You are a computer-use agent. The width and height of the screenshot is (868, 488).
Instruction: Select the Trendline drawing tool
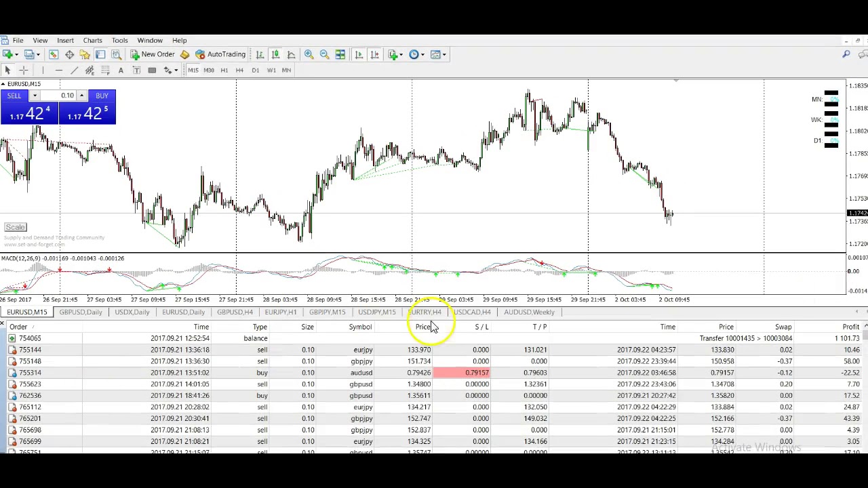coord(74,70)
